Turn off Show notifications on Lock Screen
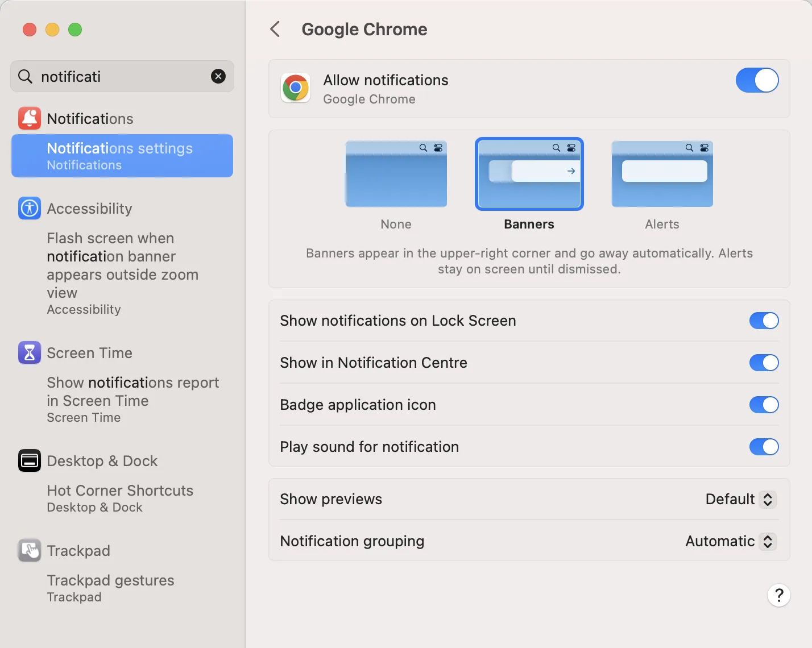Viewport: 812px width, 648px height. 764,321
